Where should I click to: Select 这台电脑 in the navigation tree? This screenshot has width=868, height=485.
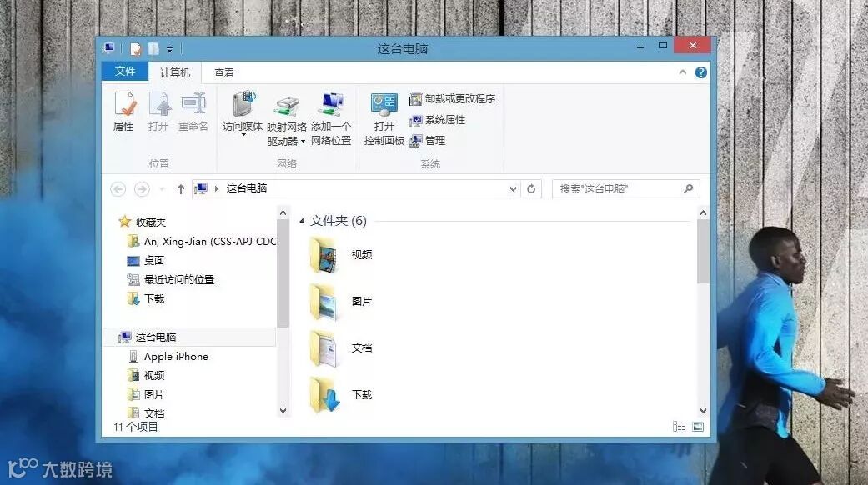pyautogui.click(x=188, y=337)
